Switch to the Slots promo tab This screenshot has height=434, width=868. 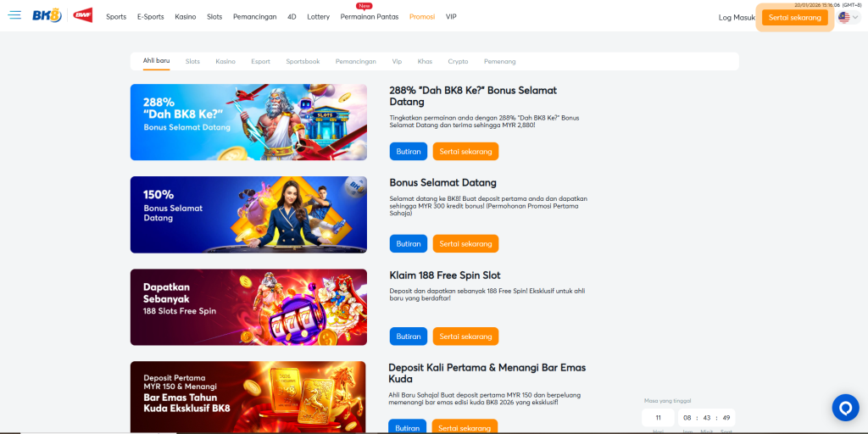tap(192, 61)
